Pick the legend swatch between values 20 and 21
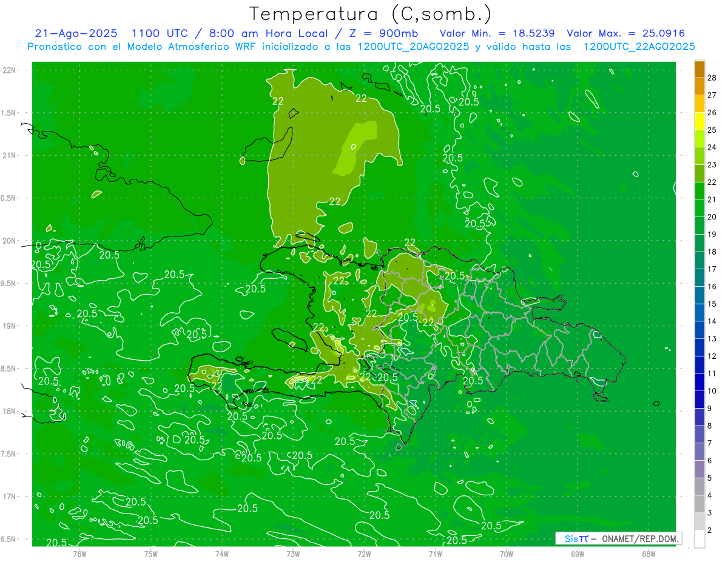Viewport: 728px width, 562px height. tap(699, 208)
